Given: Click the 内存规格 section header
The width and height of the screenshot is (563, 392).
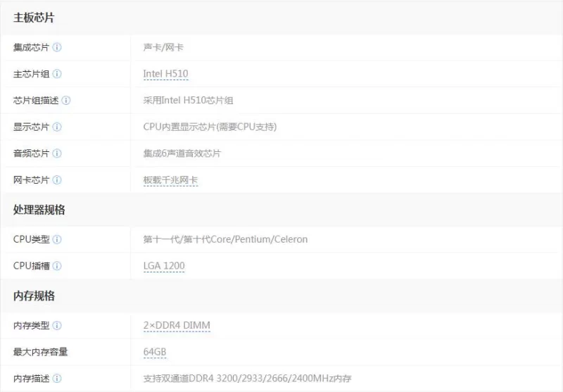Looking at the screenshot, I should [34, 296].
